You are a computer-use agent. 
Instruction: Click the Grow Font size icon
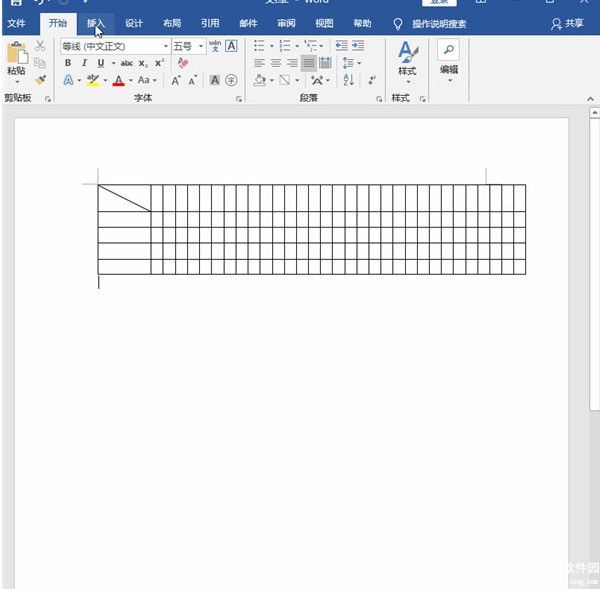click(x=176, y=80)
